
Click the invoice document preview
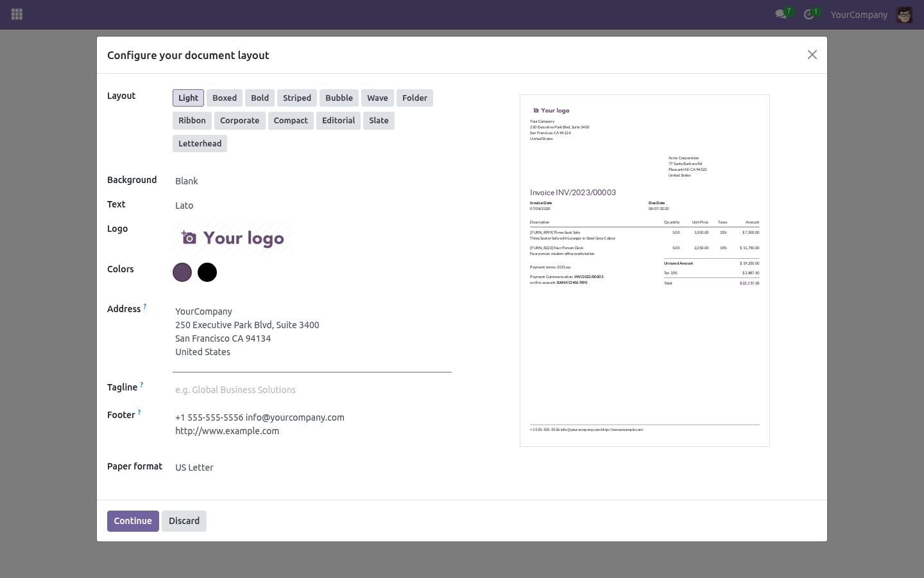[645, 270]
